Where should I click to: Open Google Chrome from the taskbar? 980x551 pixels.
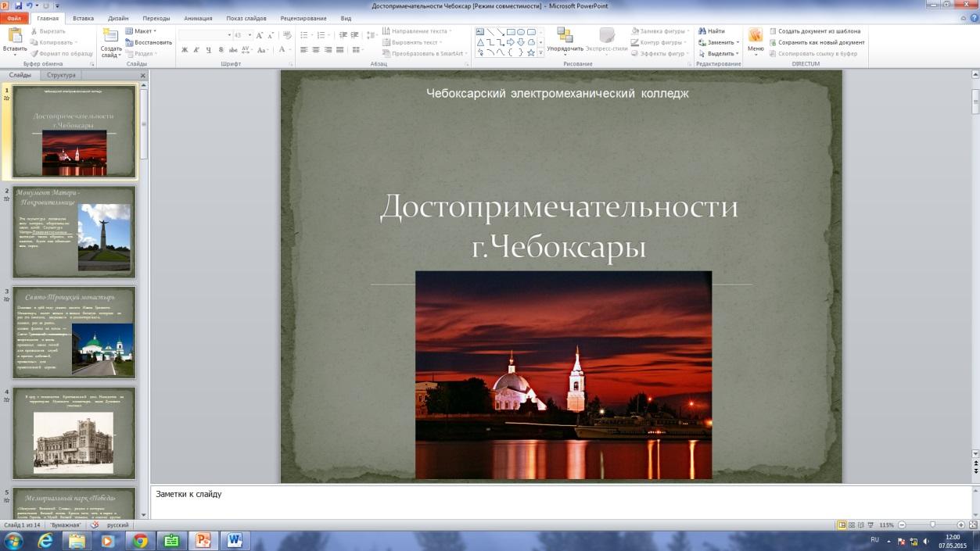[x=140, y=540]
